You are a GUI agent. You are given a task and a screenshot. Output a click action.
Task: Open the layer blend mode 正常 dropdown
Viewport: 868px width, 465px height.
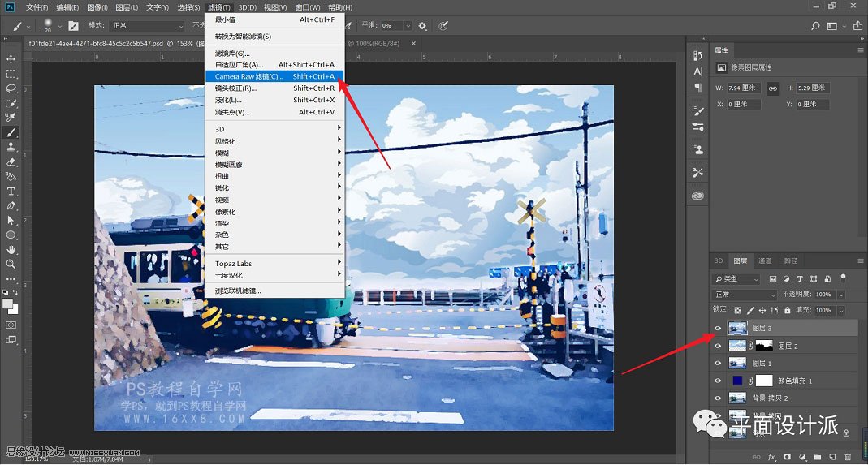coord(745,295)
